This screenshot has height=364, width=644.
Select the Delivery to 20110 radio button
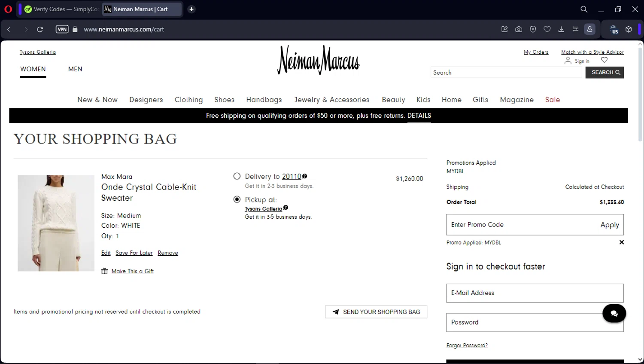coord(237,176)
